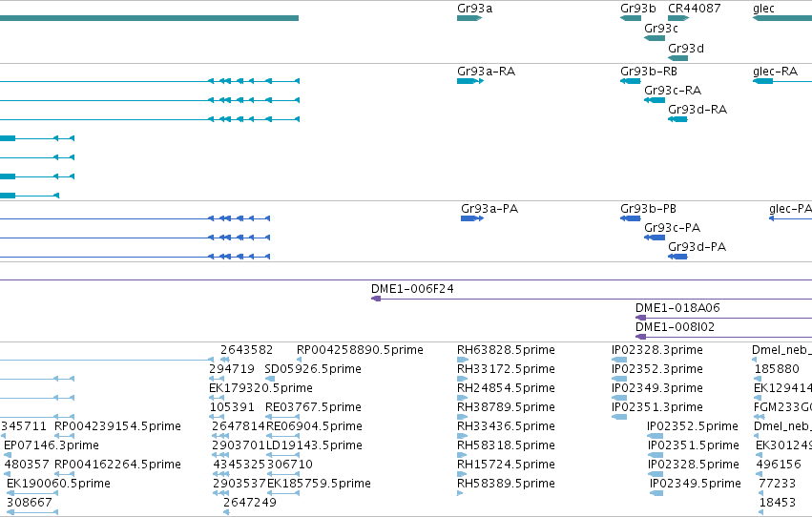This screenshot has width=812, height=517.
Task: Click the Gr93b-RB transcript label
Action: [648, 72]
